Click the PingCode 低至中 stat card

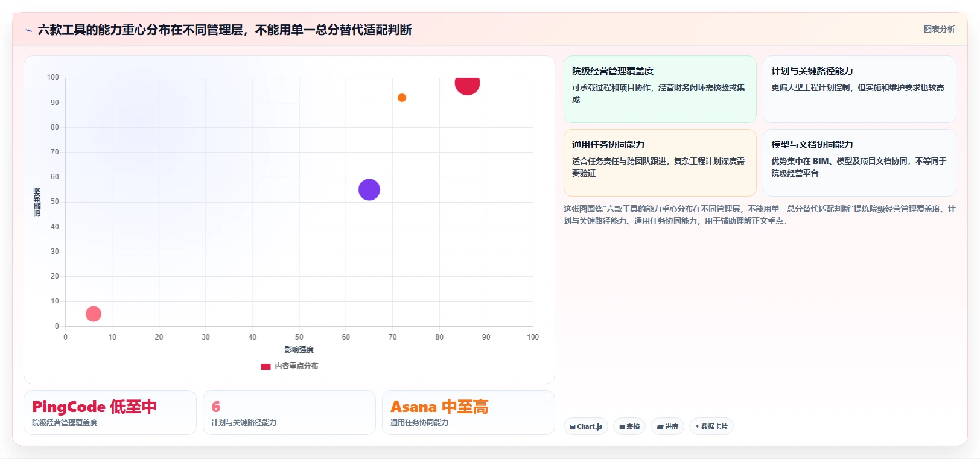[x=110, y=413]
